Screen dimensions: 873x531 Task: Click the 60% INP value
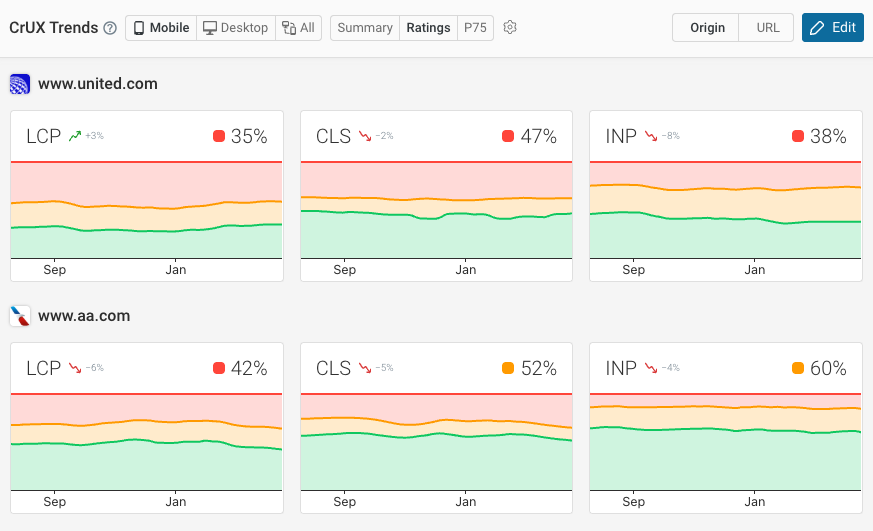pyautogui.click(x=828, y=368)
